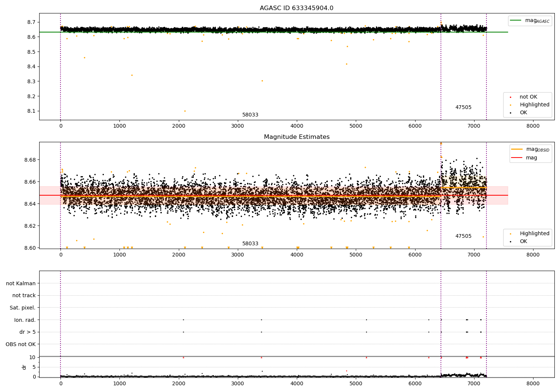This screenshot has width=560, height=392.
Task: Click the 4000 x-tick of Magnitude Estimates plot
Action: 297,255
